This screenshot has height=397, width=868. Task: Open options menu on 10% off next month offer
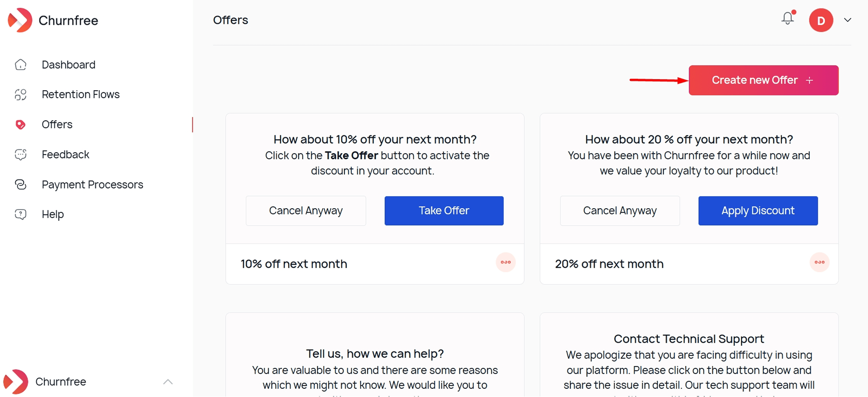coord(506,262)
